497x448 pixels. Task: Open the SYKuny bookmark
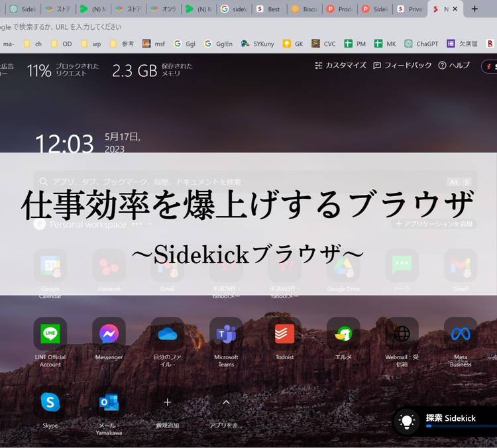tap(257, 44)
